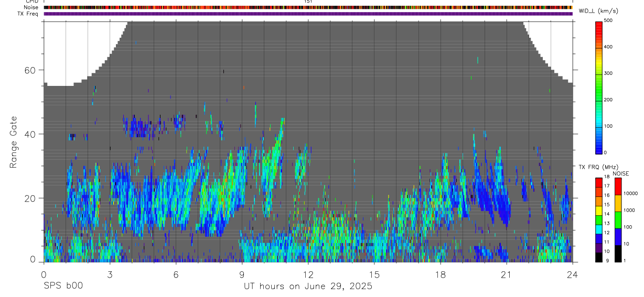Click x-axis tick label '3'
Image resolution: width=644 pixels, height=297 pixels.
110,274
